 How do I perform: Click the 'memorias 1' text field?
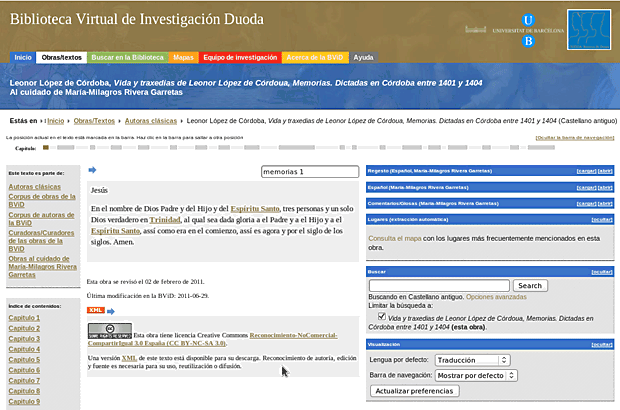[309, 172]
